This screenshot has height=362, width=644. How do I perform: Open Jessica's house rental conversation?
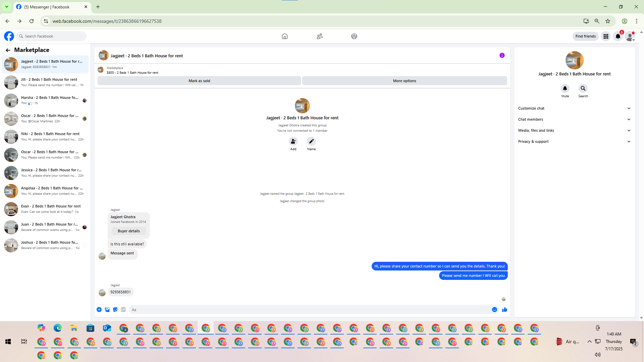click(45, 173)
